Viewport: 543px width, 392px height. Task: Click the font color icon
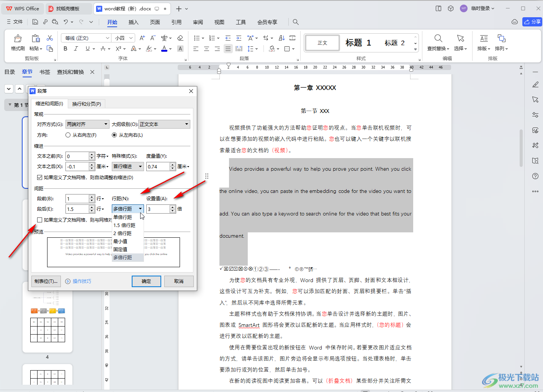(x=164, y=49)
